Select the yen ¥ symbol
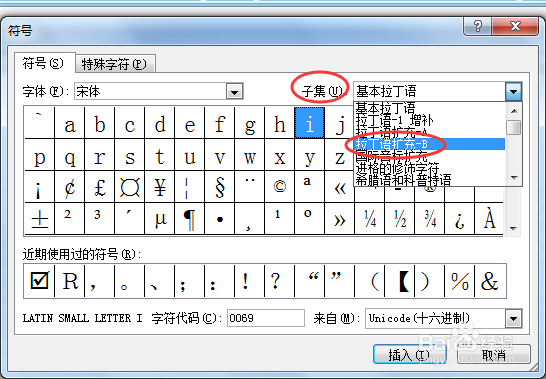Image resolution: width=546 pixels, height=379 pixels. (160, 187)
